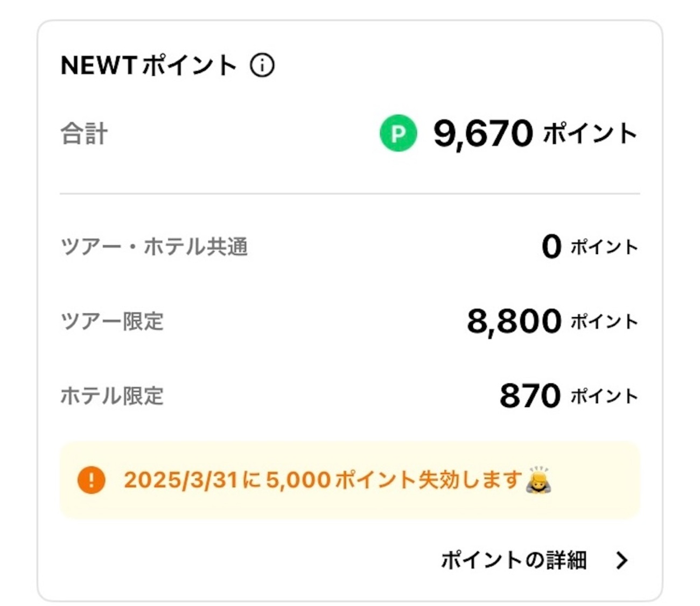Select the ツアー限定 row label

click(x=112, y=321)
